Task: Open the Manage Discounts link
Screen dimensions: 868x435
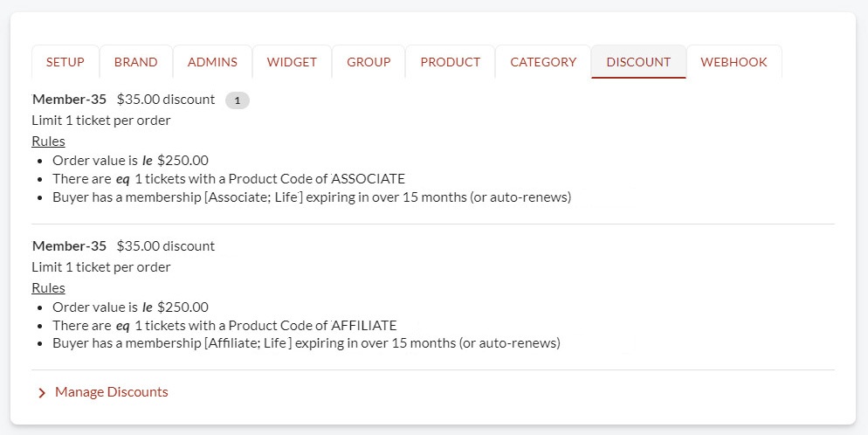Action: point(111,392)
